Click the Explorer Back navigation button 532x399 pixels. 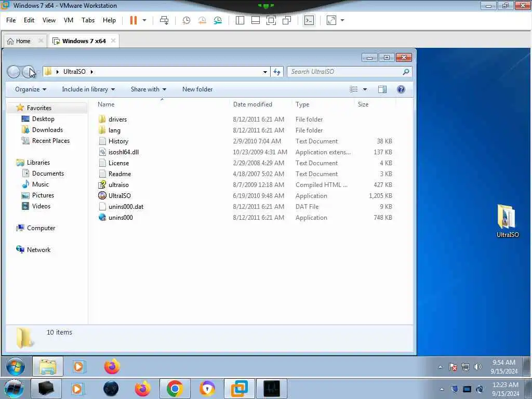point(14,72)
